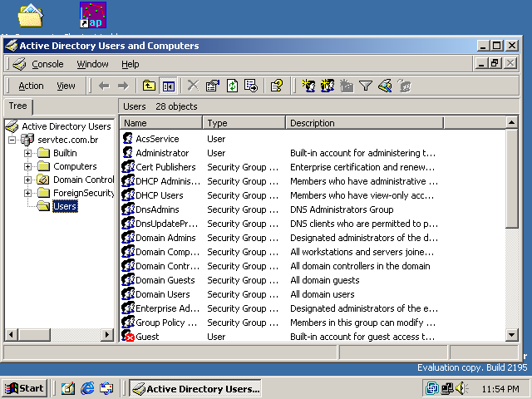Expand the Computers folder
532x399 pixels.
click(x=27, y=166)
